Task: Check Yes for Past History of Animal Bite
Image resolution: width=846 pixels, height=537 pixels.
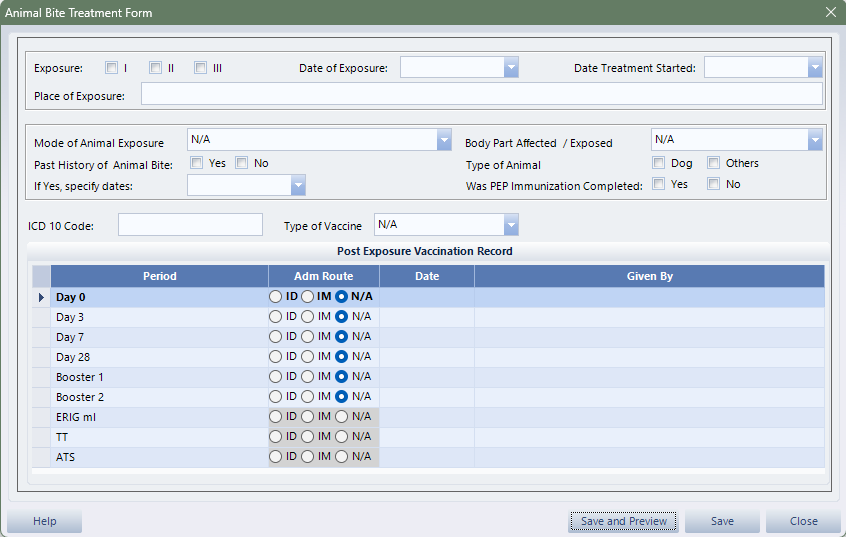Action: point(197,163)
